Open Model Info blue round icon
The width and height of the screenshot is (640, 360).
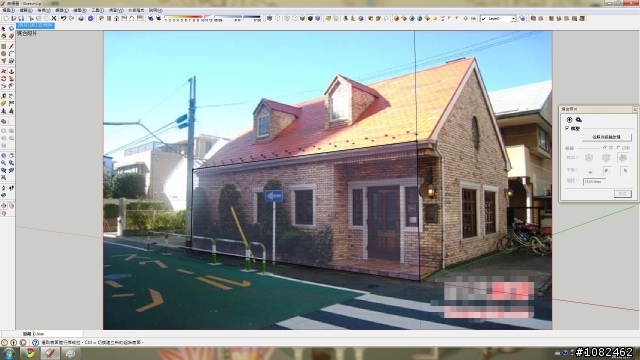pos(91,18)
